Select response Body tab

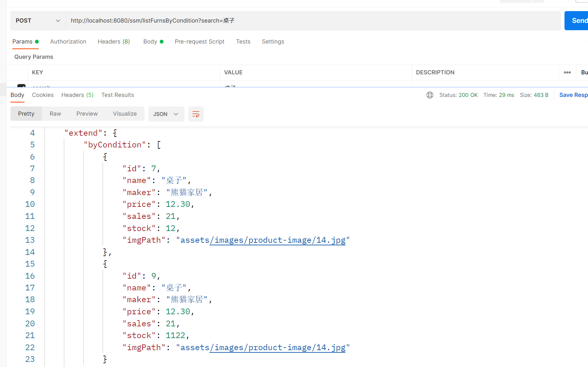[x=17, y=95]
